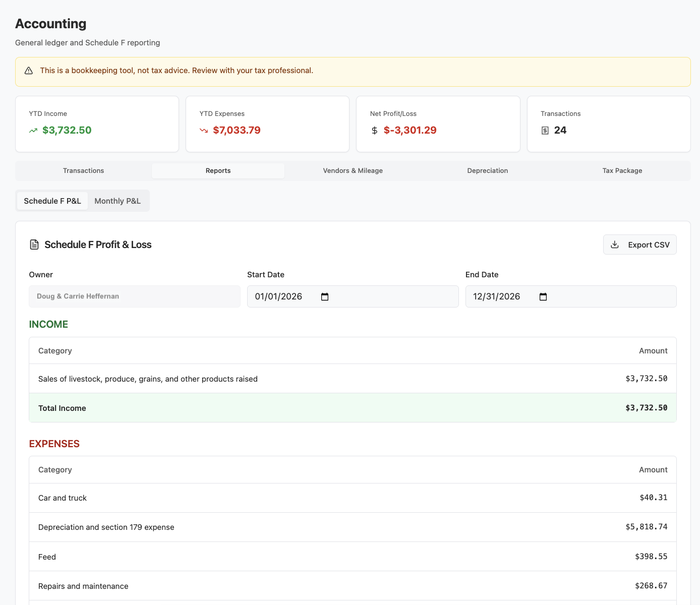Screen dimensions: 700x605
Task: Click the Net Profit/Loss dollar icon
Action: pyautogui.click(x=374, y=131)
